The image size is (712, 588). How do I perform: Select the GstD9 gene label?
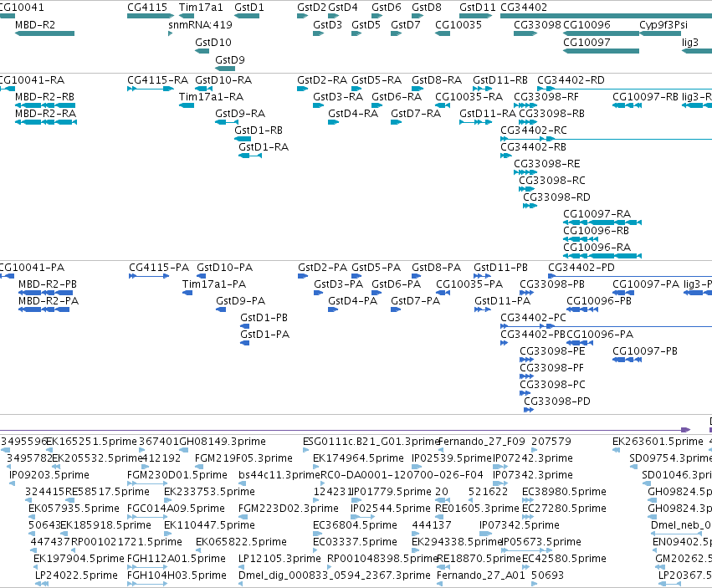point(230,60)
